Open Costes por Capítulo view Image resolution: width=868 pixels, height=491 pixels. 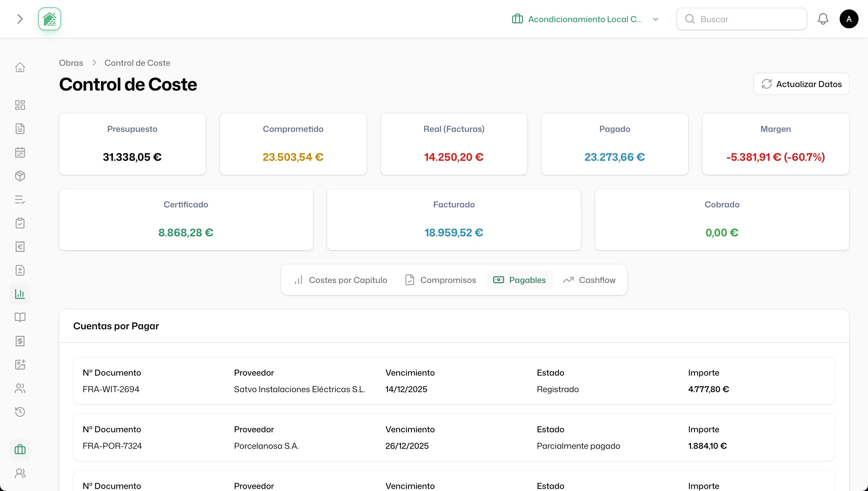coord(341,279)
